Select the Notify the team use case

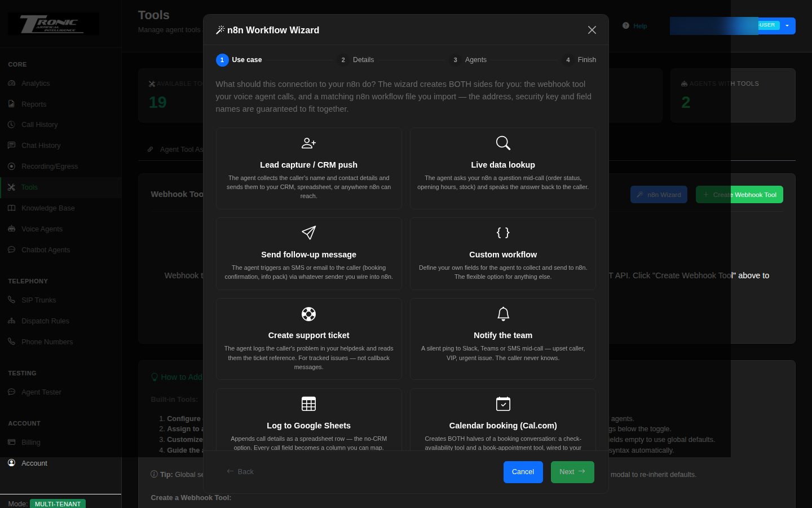click(x=503, y=339)
